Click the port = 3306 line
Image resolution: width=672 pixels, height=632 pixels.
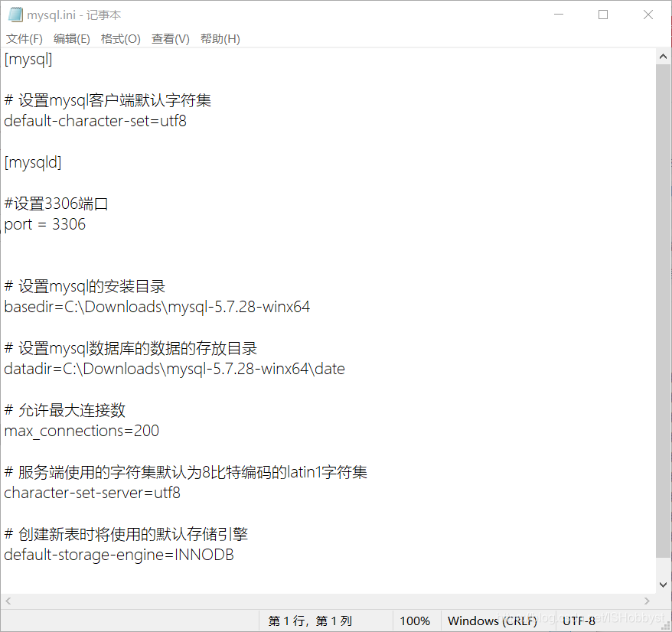pyautogui.click(x=44, y=224)
